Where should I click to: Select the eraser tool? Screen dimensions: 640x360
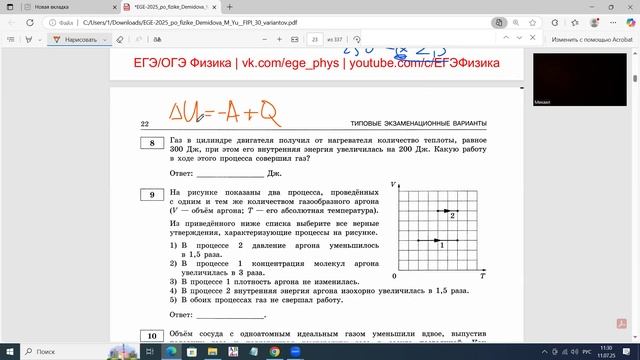point(120,40)
